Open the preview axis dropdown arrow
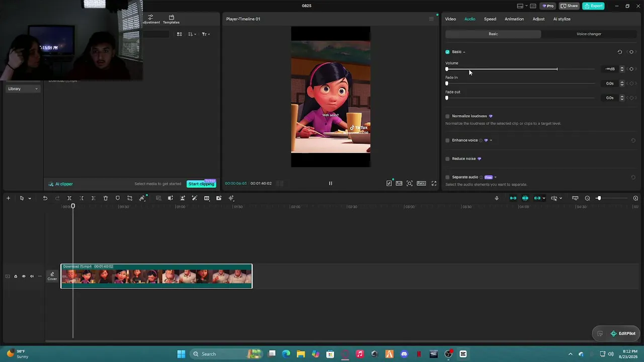Image resolution: width=644 pixels, height=362 pixels. click(560, 198)
